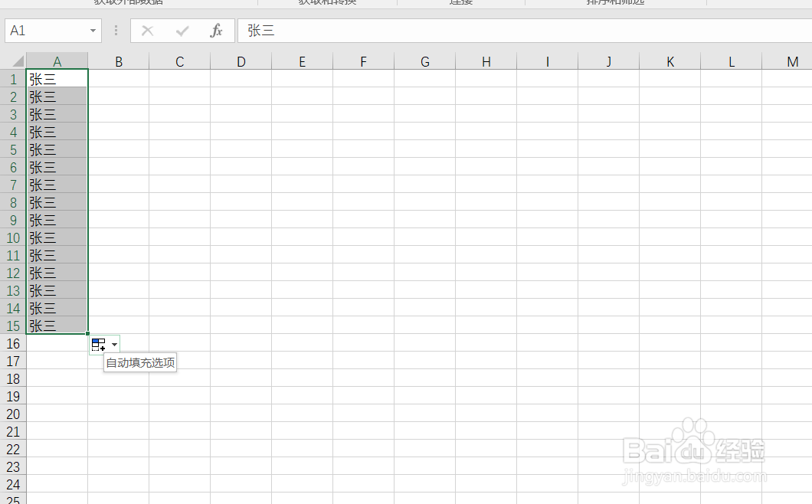Select row 5 header
The image size is (812, 504).
click(x=13, y=149)
